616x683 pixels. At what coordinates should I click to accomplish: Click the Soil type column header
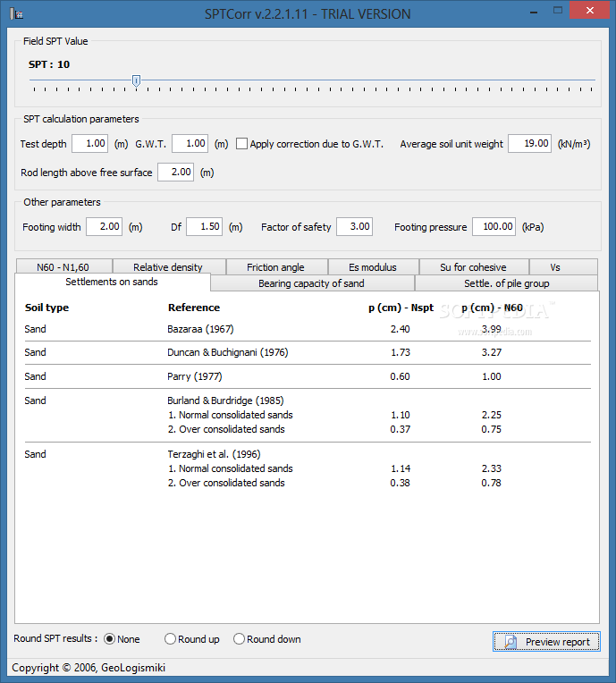coord(46,308)
